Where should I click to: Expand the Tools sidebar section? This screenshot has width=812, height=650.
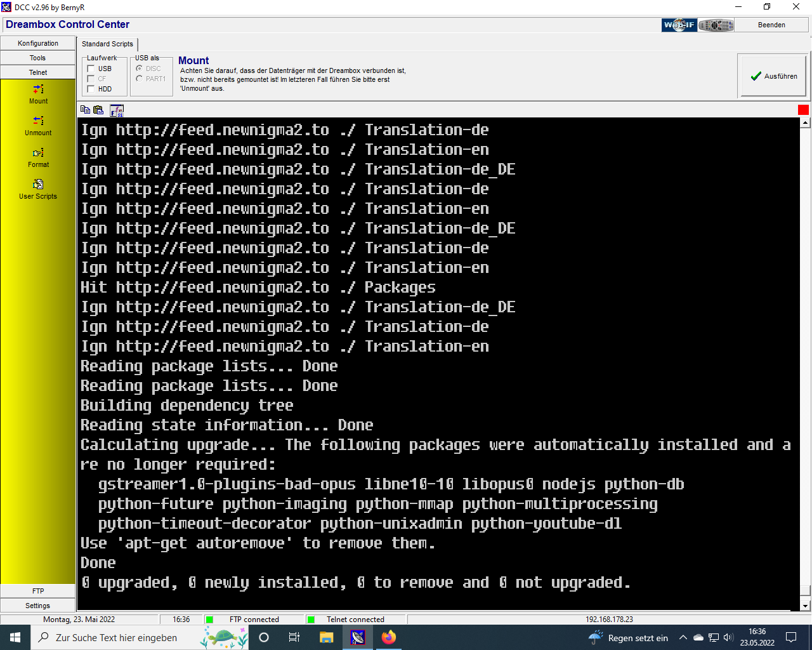click(x=38, y=58)
